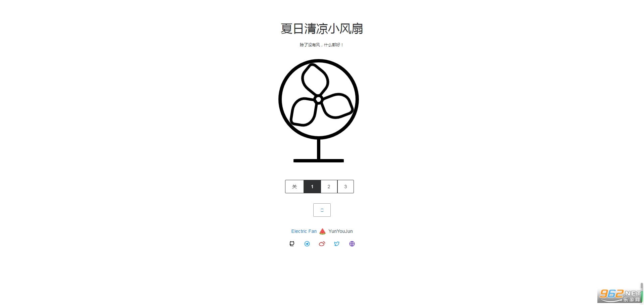Select fan speed 1
Viewport: 644px width, 305px height.
coord(312,187)
